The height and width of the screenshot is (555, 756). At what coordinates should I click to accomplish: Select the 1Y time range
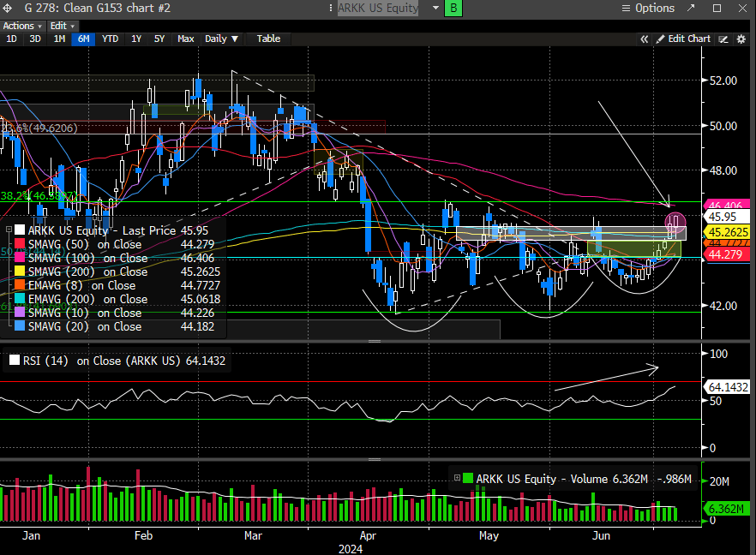coord(136,39)
